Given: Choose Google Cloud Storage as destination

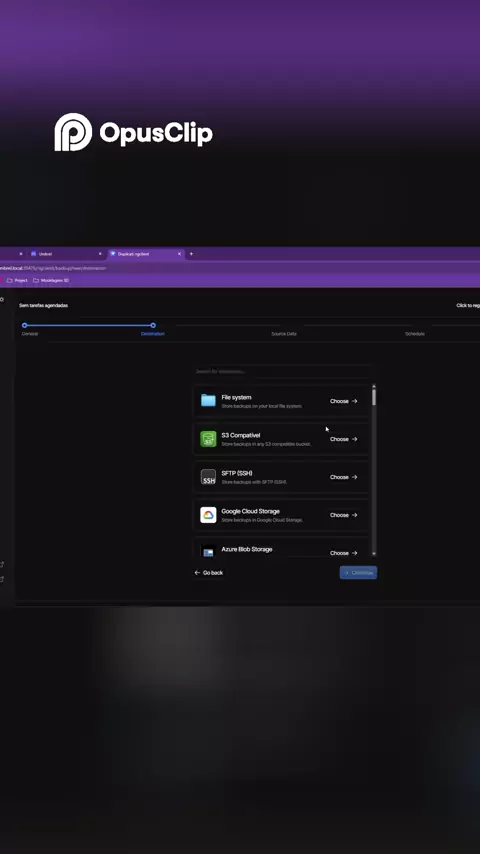Looking at the screenshot, I should pyautogui.click(x=344, y=515).
